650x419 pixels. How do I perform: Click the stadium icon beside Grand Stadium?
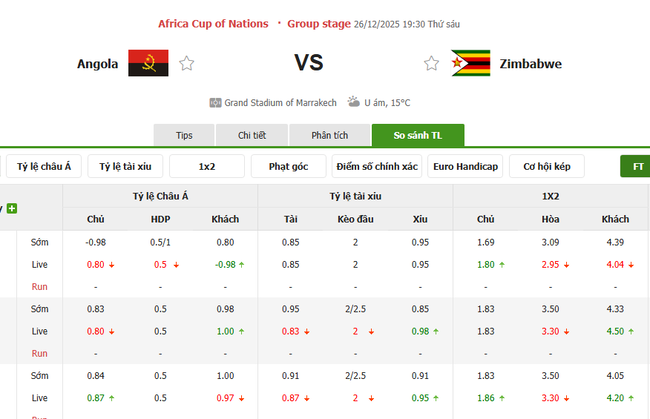coord(214,102)
